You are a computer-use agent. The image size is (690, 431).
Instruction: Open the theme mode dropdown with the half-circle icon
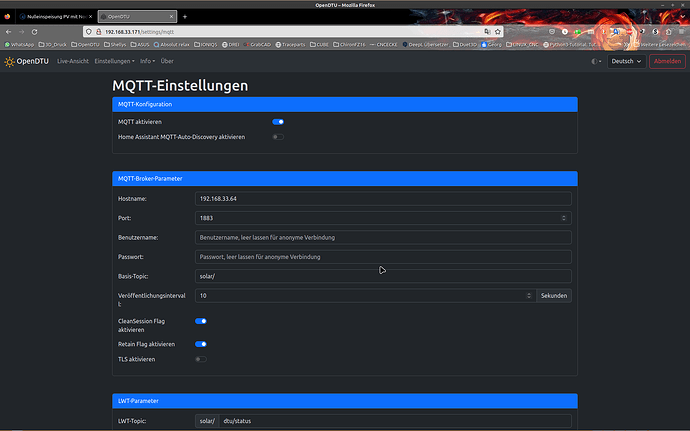click(x=596, y=61)
